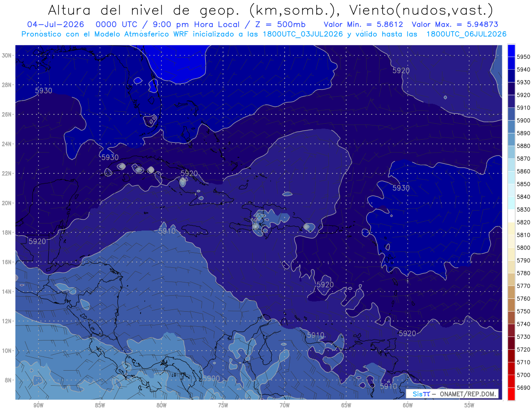Click the 18N latitude axis label
This screenshot has width=532, height=411.
(x=6, y=233)
